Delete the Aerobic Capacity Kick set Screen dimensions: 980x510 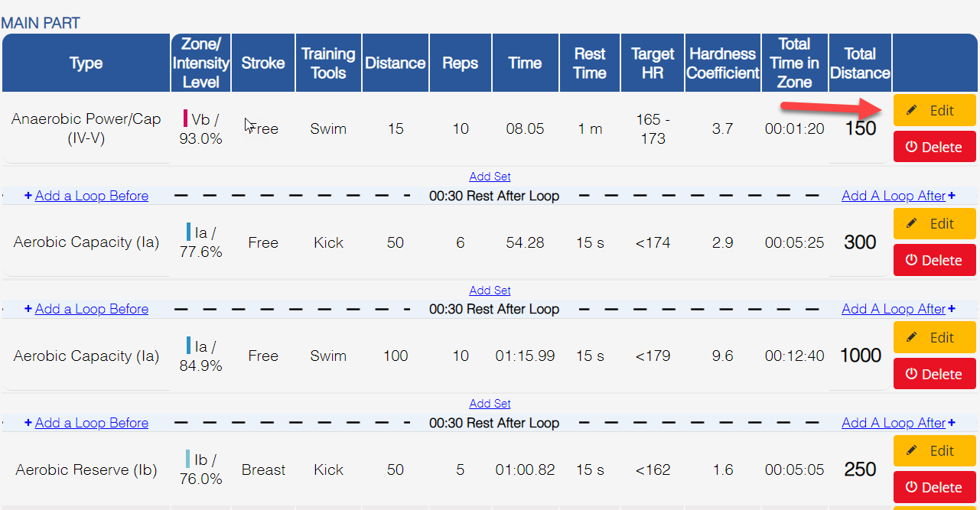point(934,260)
